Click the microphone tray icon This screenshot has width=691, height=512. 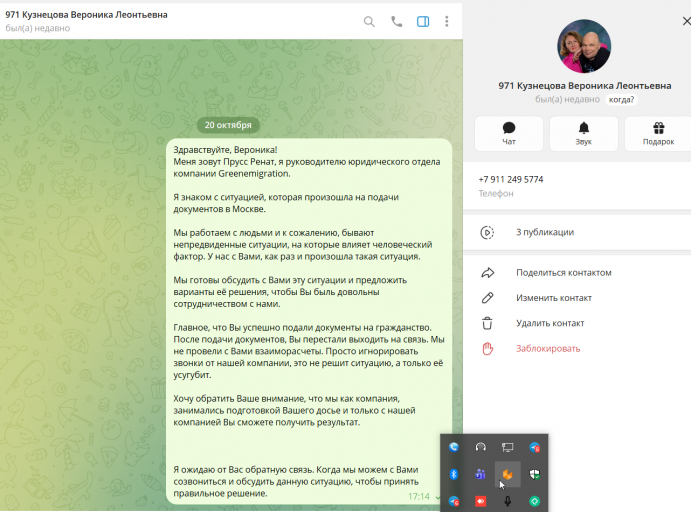507,501
